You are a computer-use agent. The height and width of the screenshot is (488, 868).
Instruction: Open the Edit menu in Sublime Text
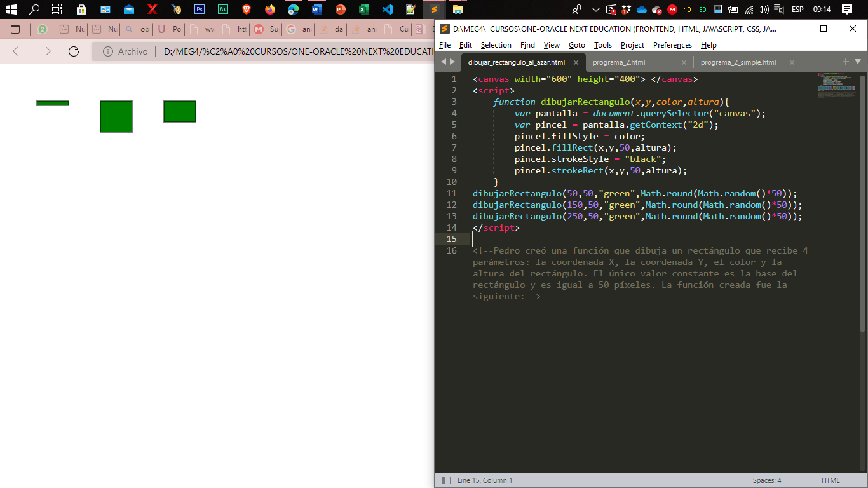(466, 45)
